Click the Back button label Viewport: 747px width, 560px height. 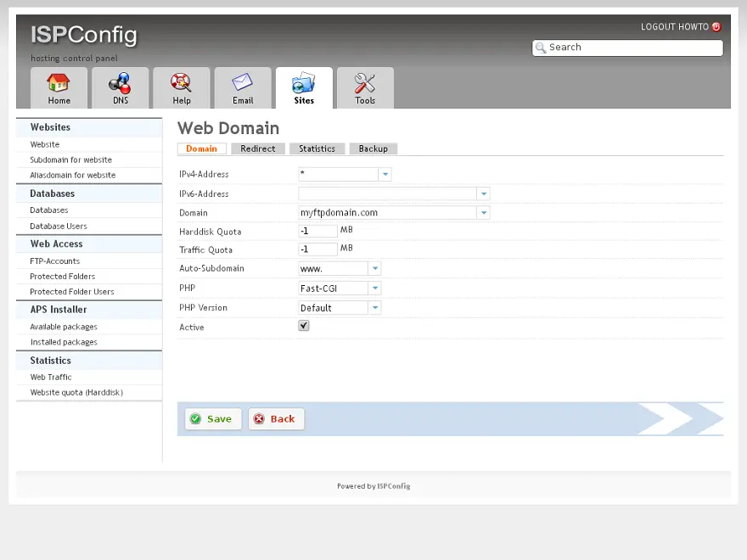point(283,419)
